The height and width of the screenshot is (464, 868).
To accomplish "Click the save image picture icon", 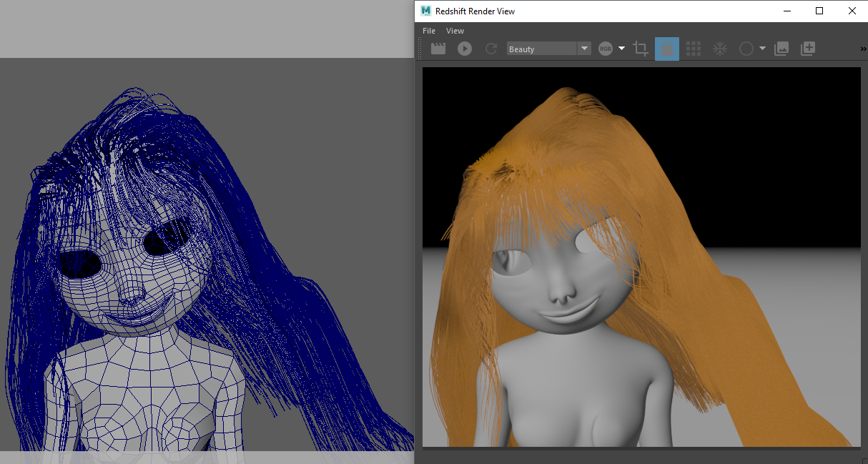I will coord(781,49).
